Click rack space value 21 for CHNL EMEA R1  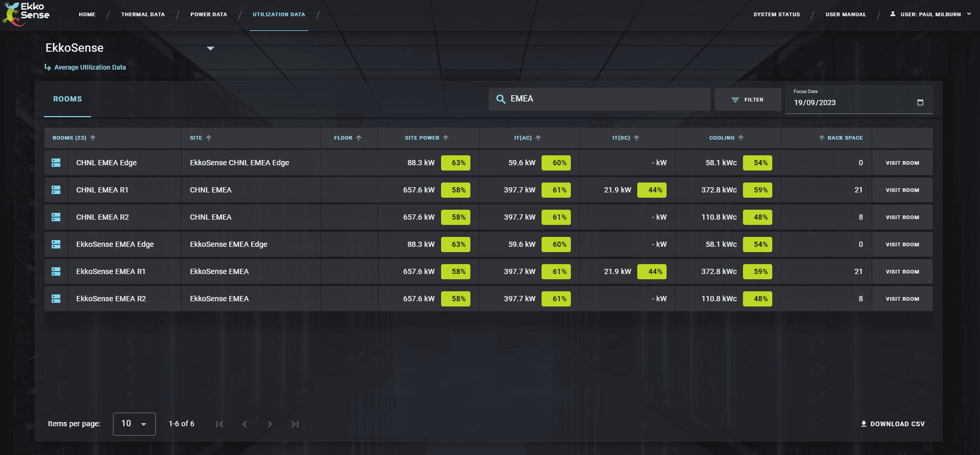[859, 190]
